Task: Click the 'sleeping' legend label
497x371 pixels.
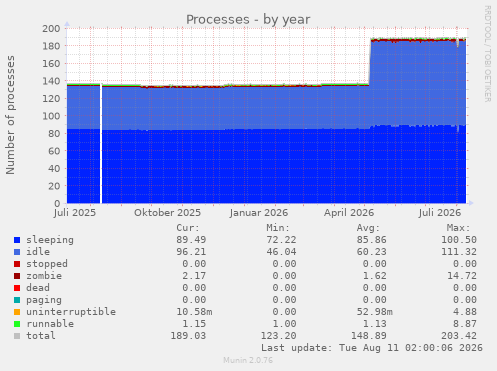Action: coord(50,240)
